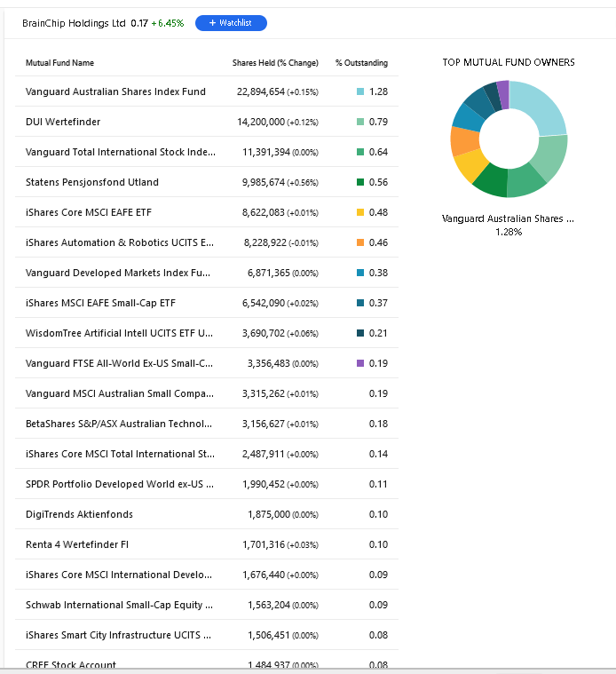Select DigiTrends Aktienfonds row
Screen dimensions: 616x674
click(x=207, y=514)
